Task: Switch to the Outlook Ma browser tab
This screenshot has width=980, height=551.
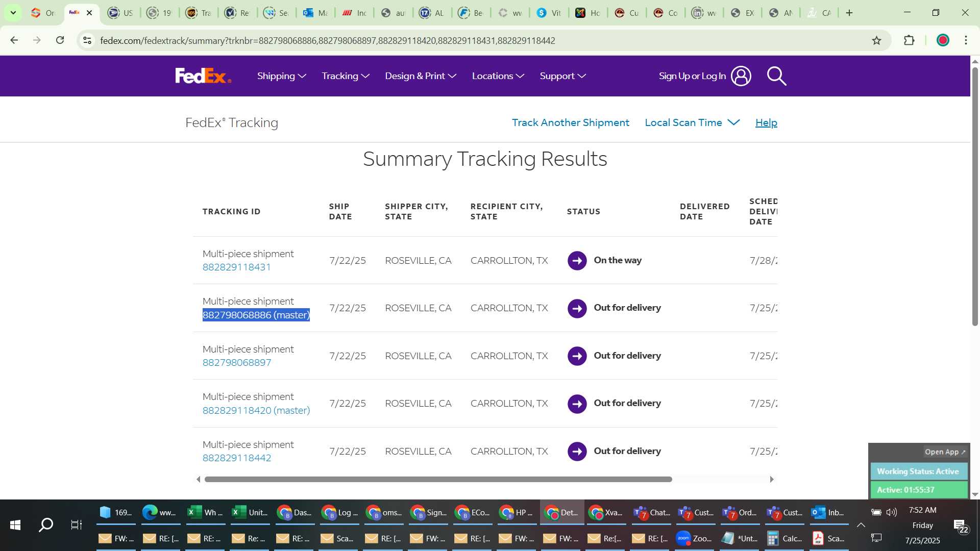Action: 315,13
